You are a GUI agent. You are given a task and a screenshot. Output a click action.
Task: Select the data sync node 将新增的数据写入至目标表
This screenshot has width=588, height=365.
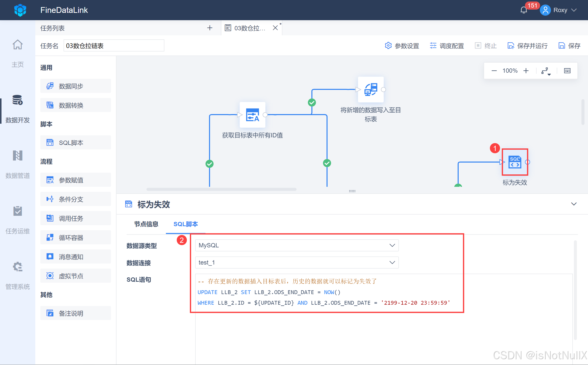(x=371, y=90)
